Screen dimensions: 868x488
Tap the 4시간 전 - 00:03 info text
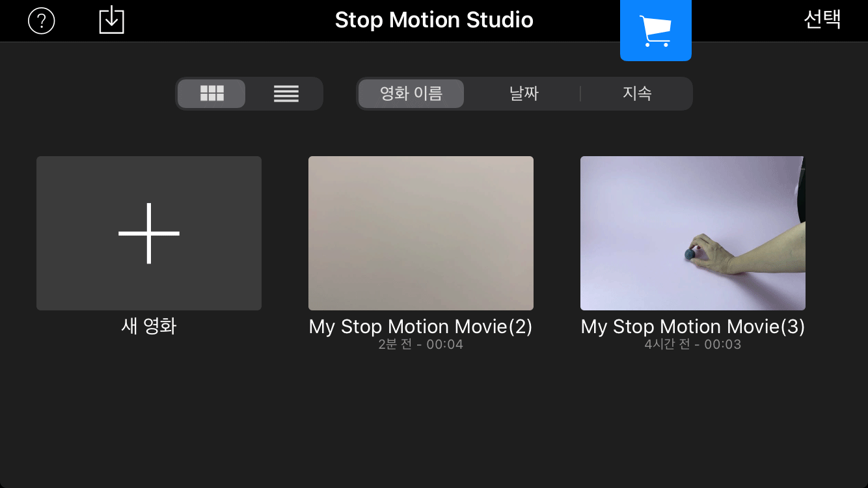[693, 344]
